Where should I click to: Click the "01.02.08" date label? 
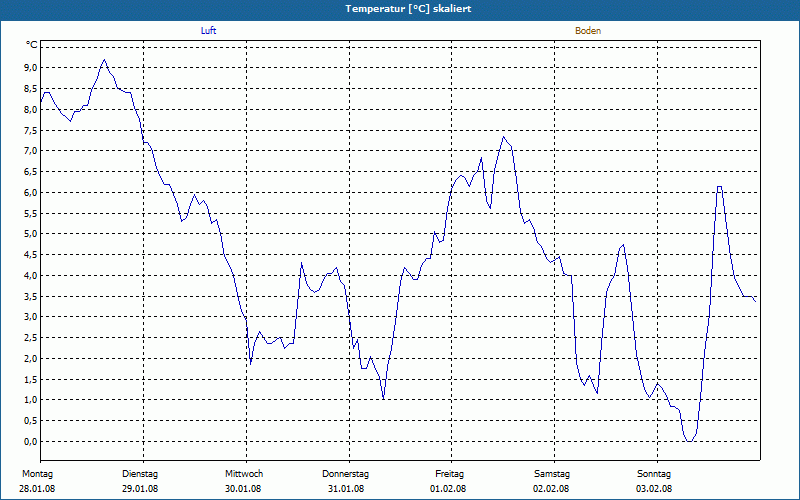coord(448,489)
